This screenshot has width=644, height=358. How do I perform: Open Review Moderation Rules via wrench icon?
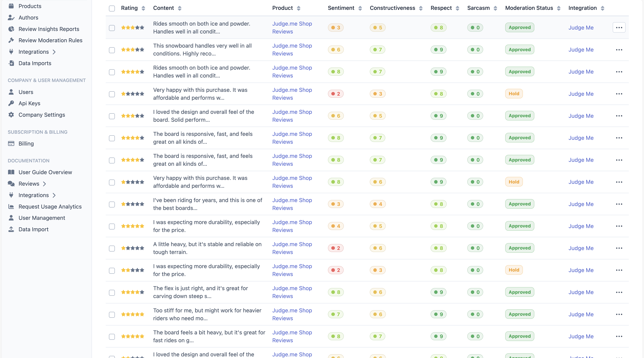[11, 40]
